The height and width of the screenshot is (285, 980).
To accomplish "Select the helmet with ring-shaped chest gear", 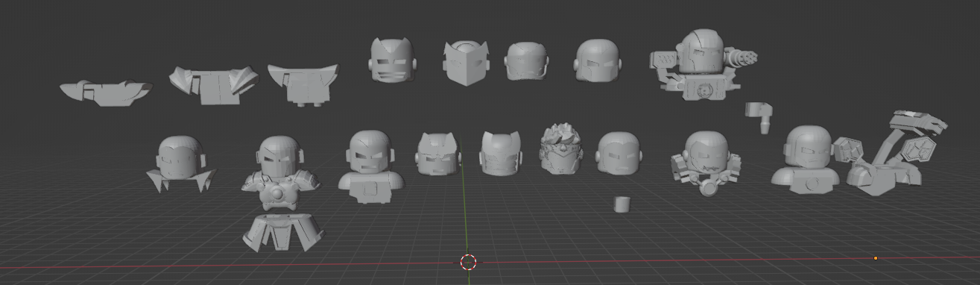I will tap(706, 163).
